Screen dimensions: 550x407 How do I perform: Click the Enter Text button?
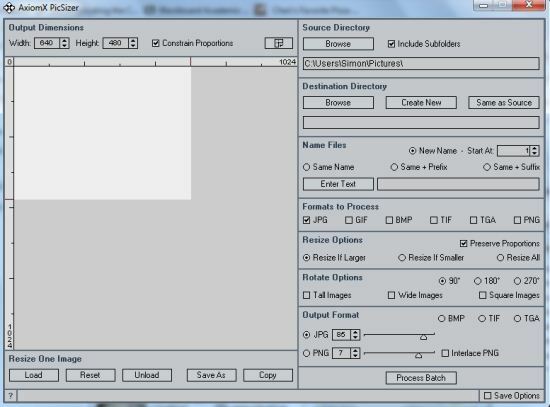coord(338,184)
